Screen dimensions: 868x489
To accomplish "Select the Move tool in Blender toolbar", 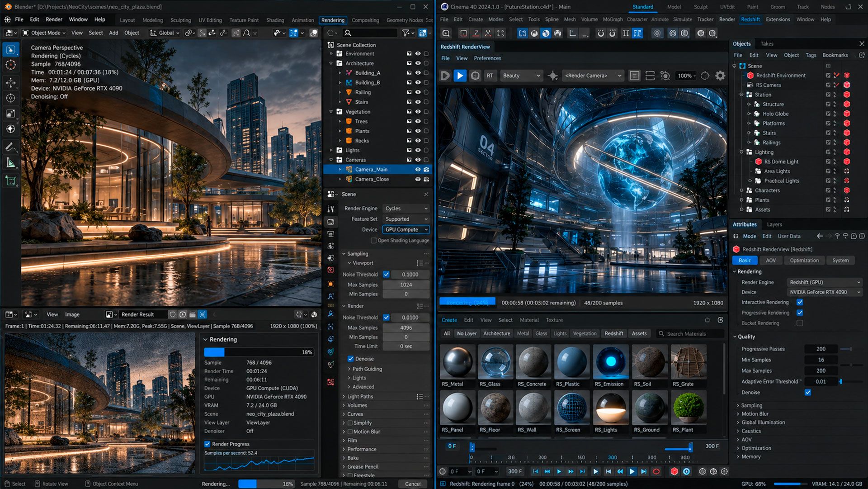I will pos(10,82).
